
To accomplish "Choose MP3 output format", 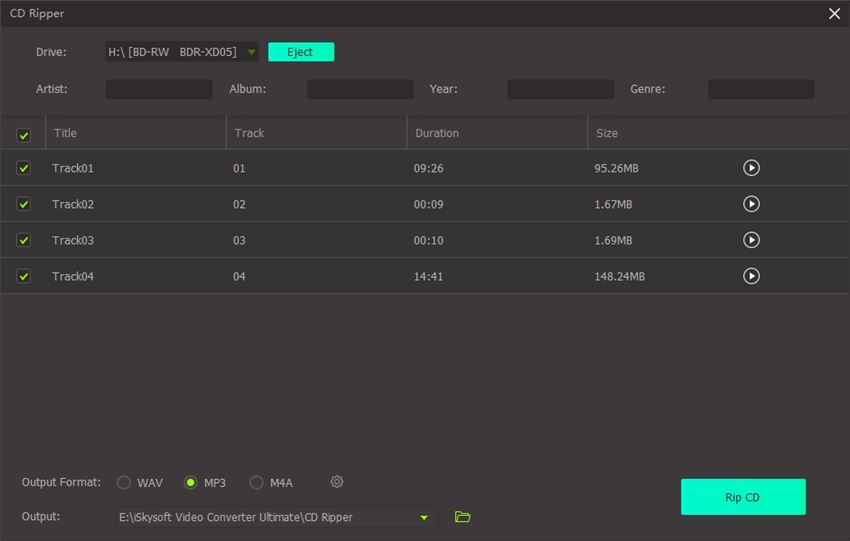I will pyautogui.click(x=191, y=483).
